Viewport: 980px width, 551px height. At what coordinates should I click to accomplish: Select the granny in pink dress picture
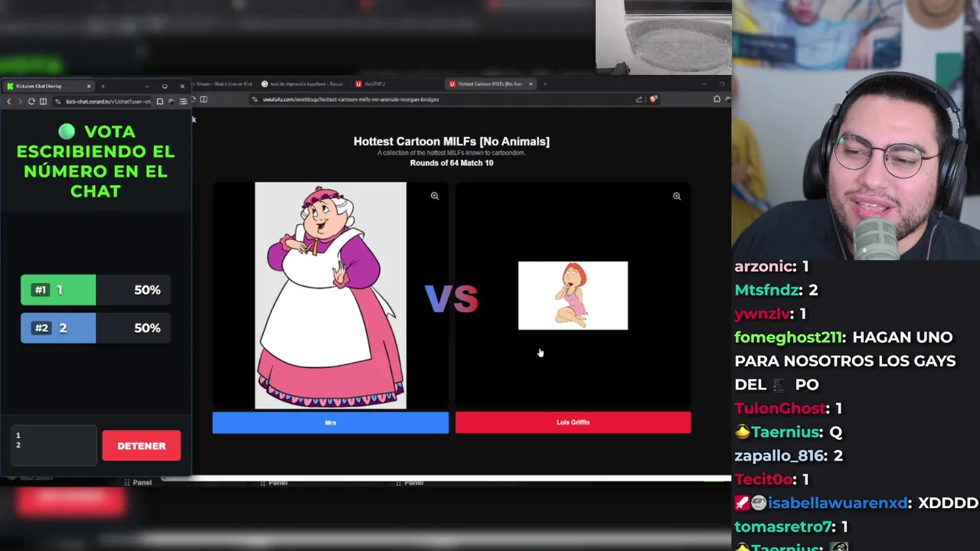tap(330, 295)
